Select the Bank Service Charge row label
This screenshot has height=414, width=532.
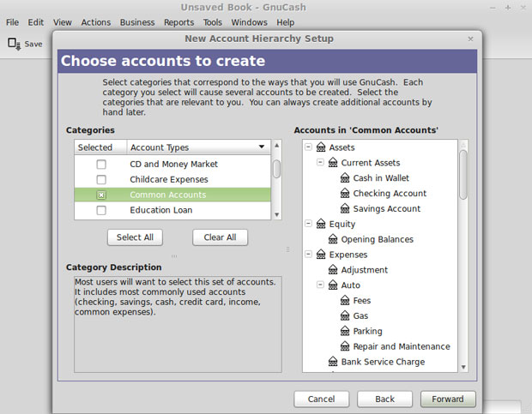[383, 362]
